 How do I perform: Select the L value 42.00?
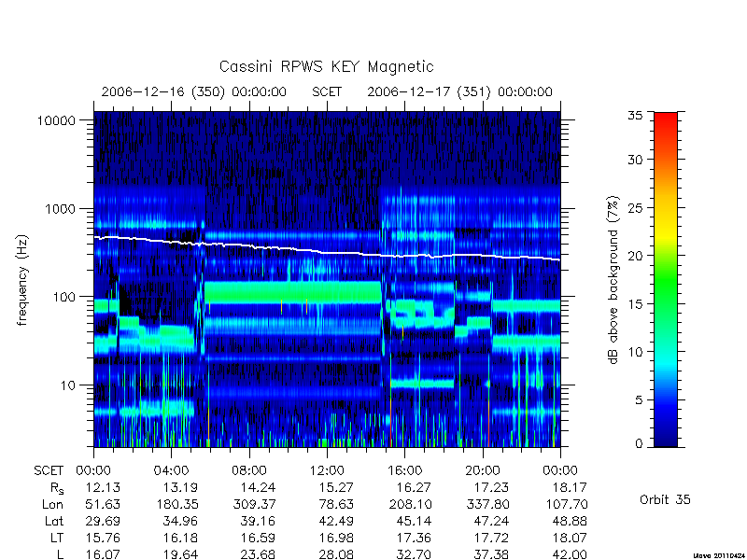tap(570, 554)
